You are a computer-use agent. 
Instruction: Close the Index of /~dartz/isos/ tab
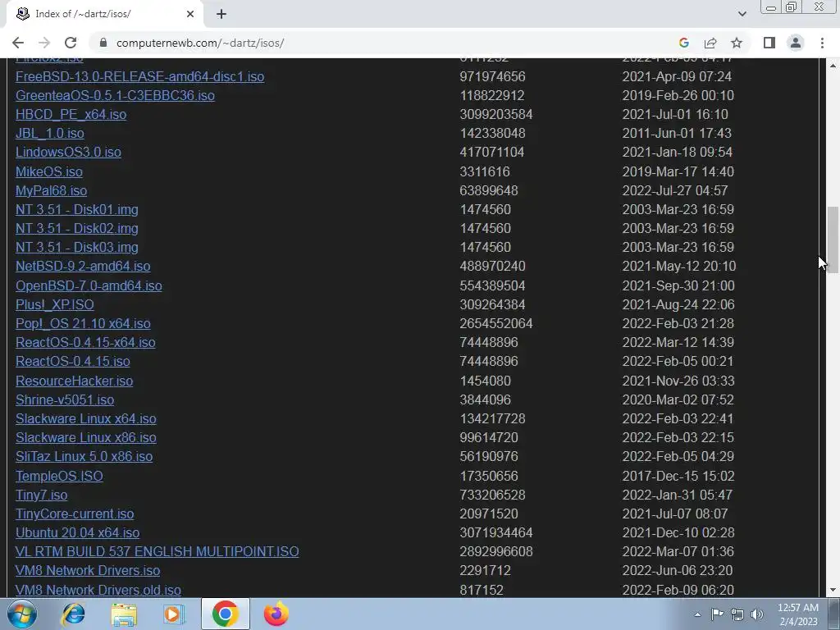click(x=190, y=14)
